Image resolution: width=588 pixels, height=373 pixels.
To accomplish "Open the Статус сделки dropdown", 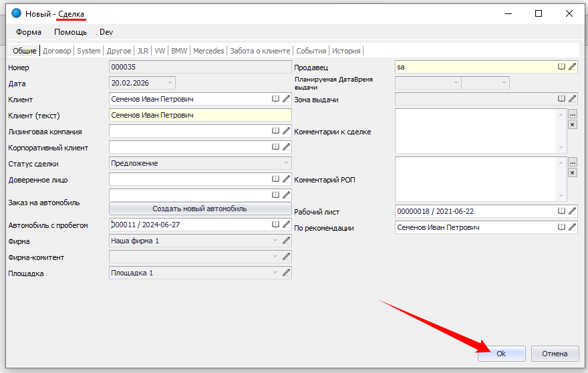I will (x=286, y=163).
